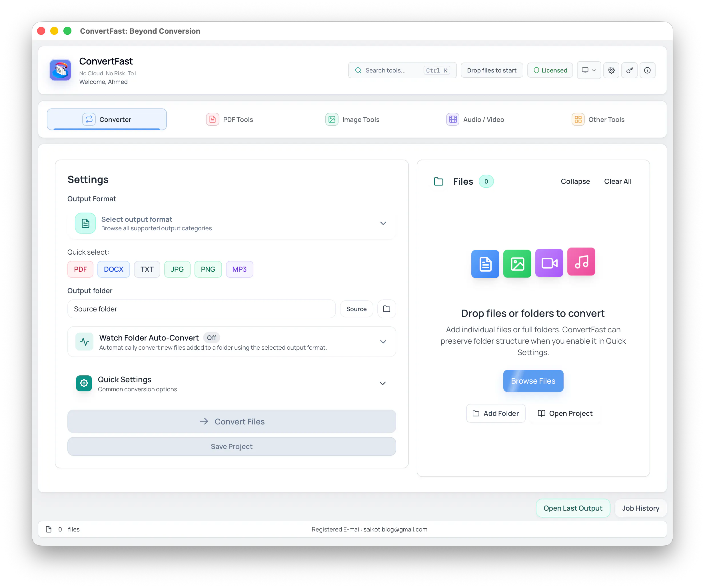Select PNG quick format
This screenshot has height=588, width=705.
[x=208, y=269]
